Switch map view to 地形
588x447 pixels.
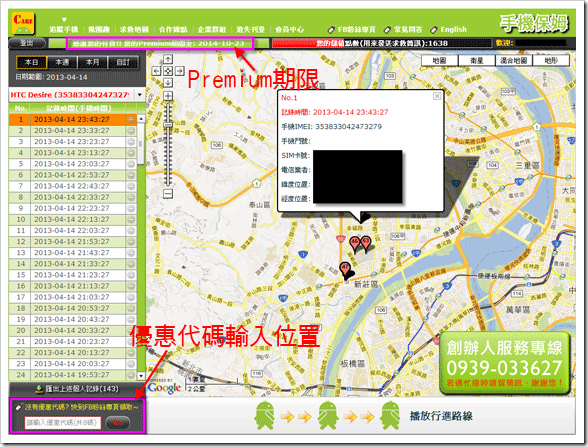tap(551, 60)
